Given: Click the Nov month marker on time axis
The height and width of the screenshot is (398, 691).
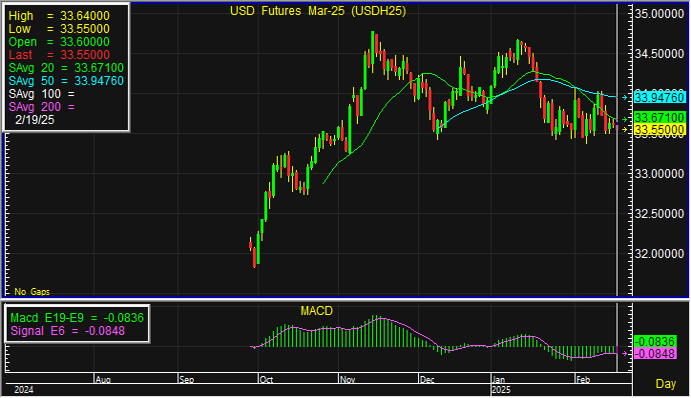Looking at the screenshot, I should click(x=347, y=379).
